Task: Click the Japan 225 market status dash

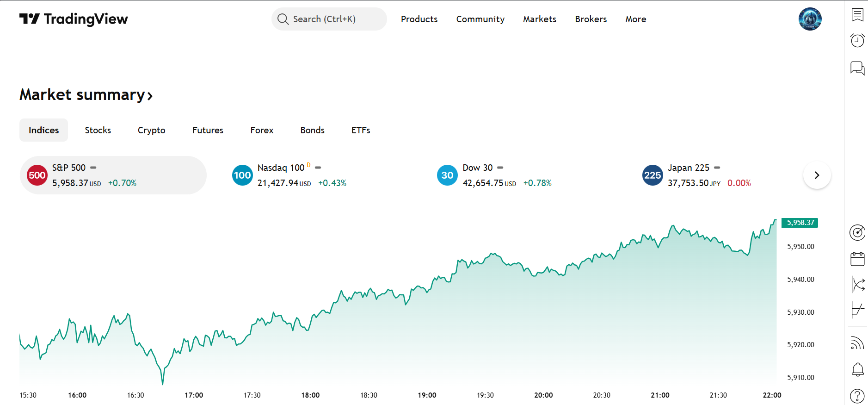Action: 717,168
